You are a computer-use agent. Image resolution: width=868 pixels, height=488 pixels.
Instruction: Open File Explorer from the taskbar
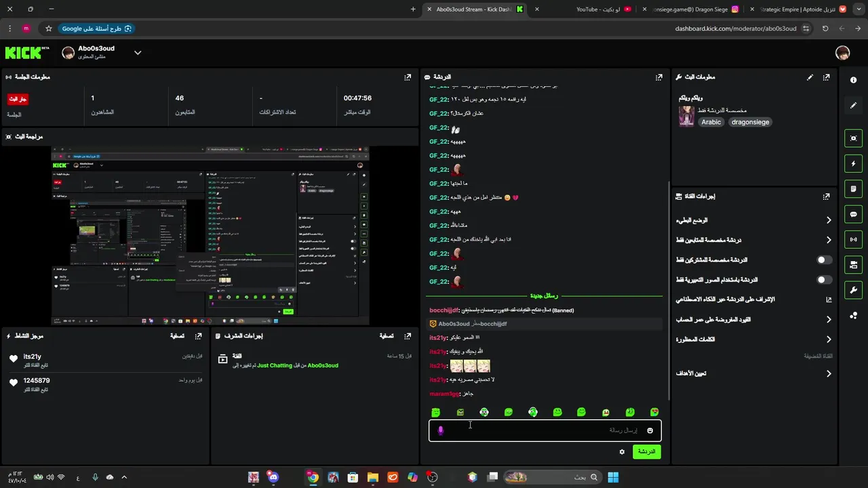(x=372, y=477)
